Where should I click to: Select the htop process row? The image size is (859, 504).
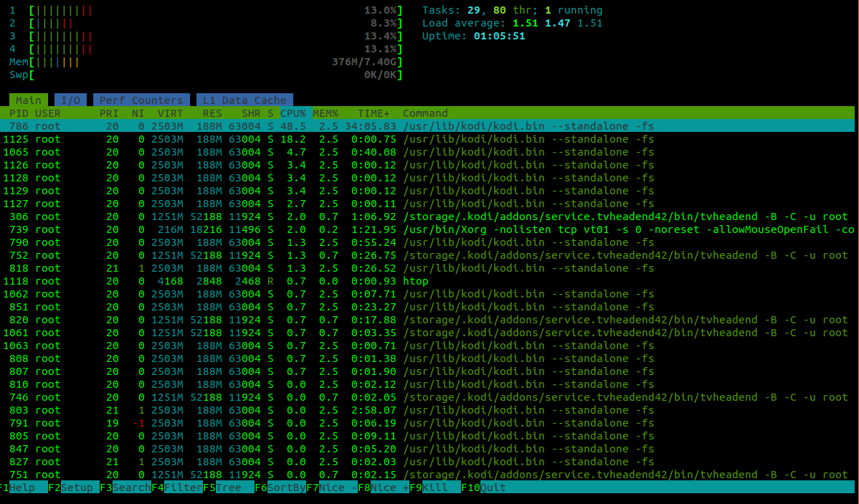(x=416, y=281)
